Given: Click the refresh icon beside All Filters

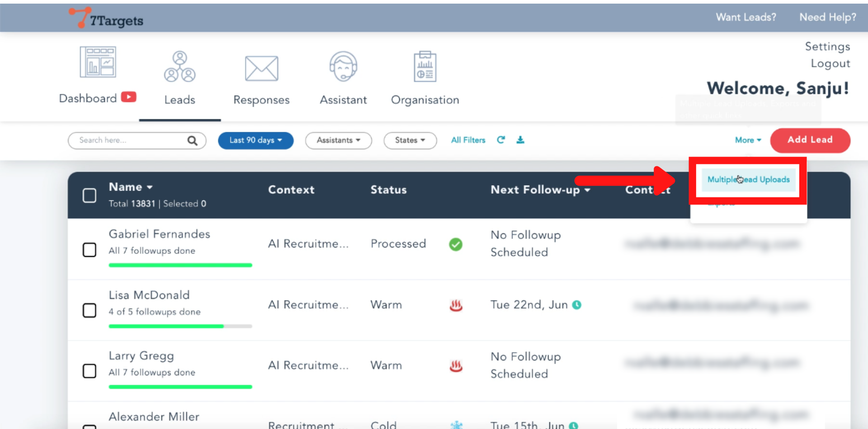Looking at the screenshot, I should pos(501,140).
